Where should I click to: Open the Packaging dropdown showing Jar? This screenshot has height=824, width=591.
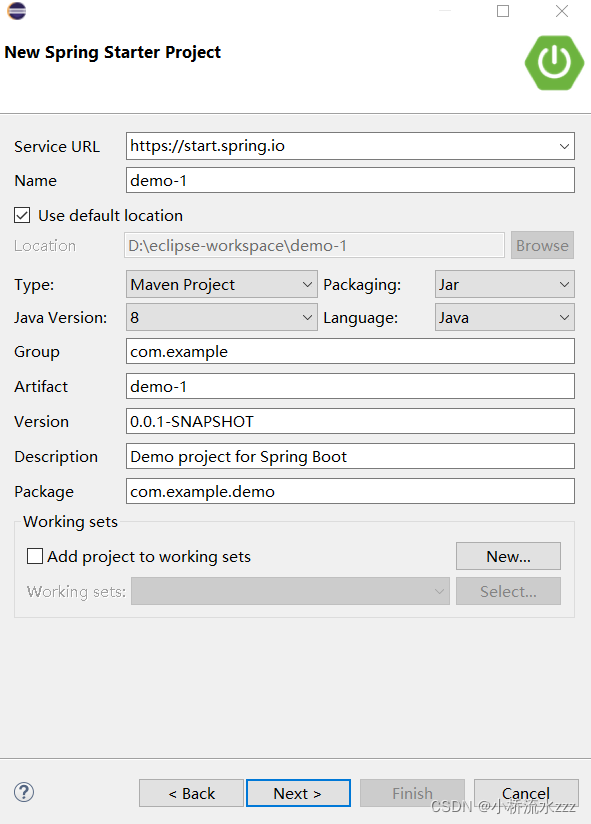pyautogui.click(x=504, y=284)
